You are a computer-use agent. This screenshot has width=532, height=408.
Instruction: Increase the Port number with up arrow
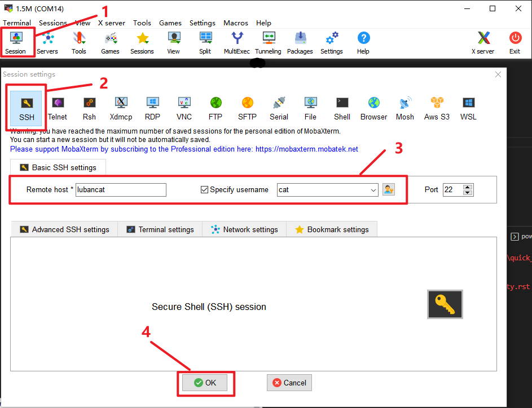point(468,187)
